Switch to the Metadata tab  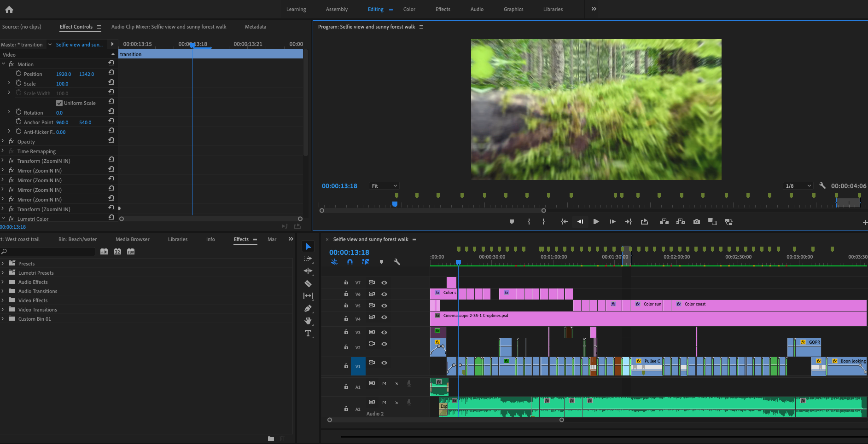[256, 26]
